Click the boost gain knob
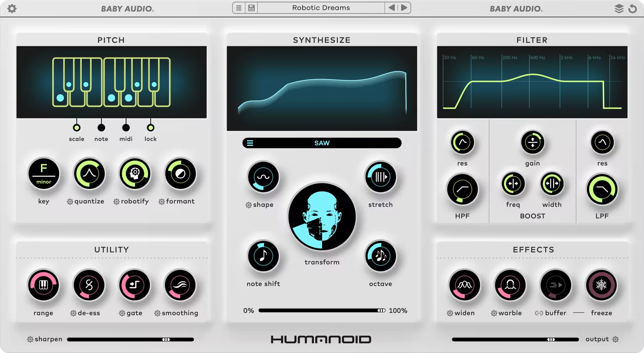Screen dimensions: 644x353 pyautogui.click(x=532, y=143)
